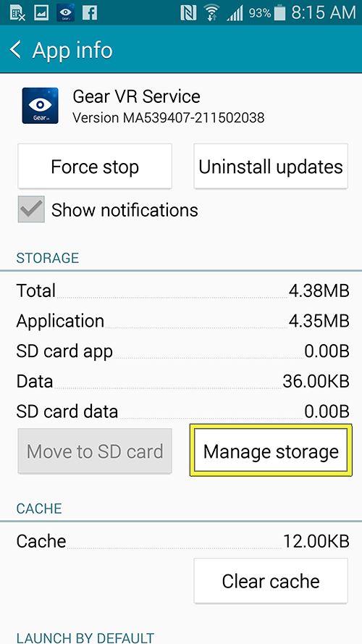Tap the NFC icon in status bar
This screenshot has width=362, height=644.
click(x=188, y=13)
